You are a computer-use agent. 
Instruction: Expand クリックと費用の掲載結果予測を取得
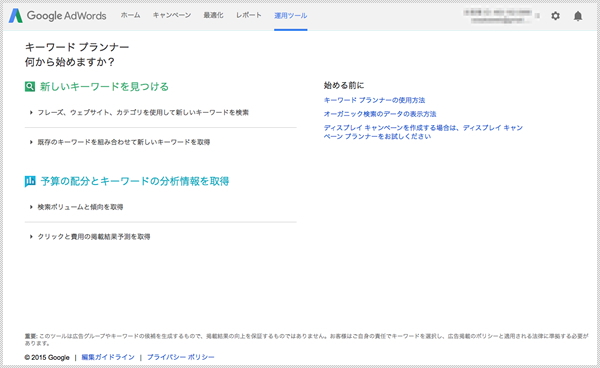pos(90,236)
